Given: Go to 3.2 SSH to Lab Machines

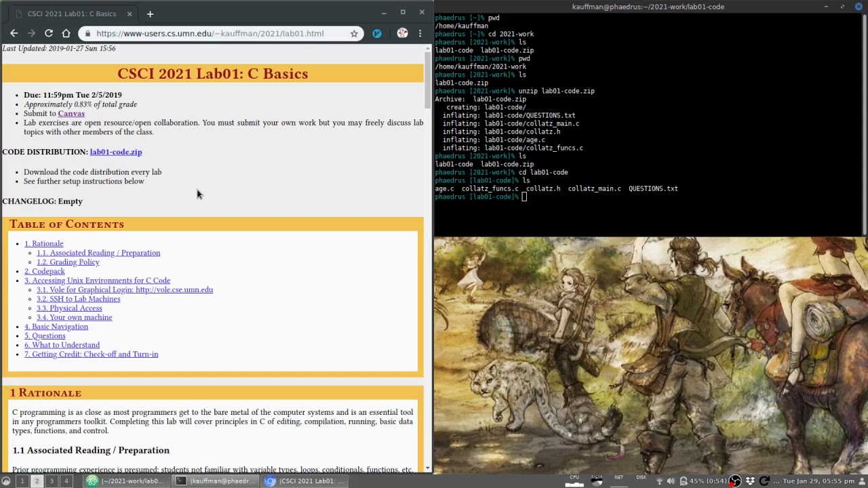Looking at the screenshot, I should (x=78, y=299).
